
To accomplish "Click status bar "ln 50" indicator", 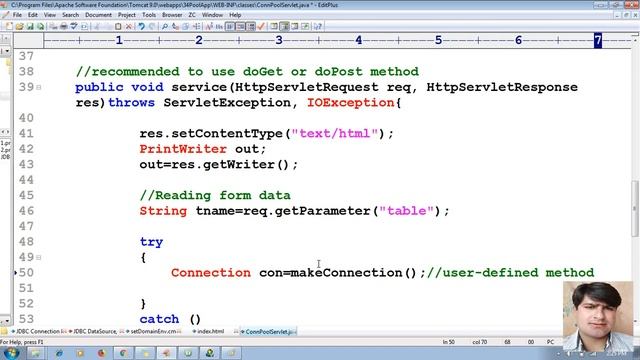I will [x=449, y=342].
